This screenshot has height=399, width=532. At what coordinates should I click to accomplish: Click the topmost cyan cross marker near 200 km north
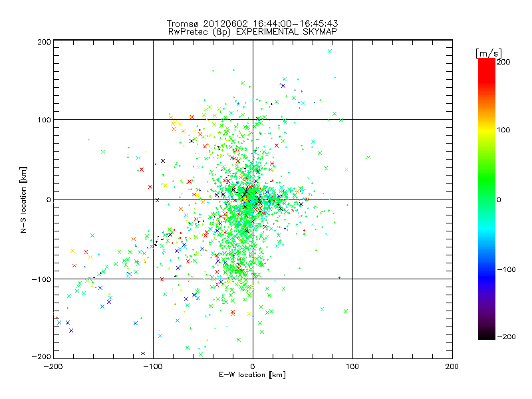330,52
